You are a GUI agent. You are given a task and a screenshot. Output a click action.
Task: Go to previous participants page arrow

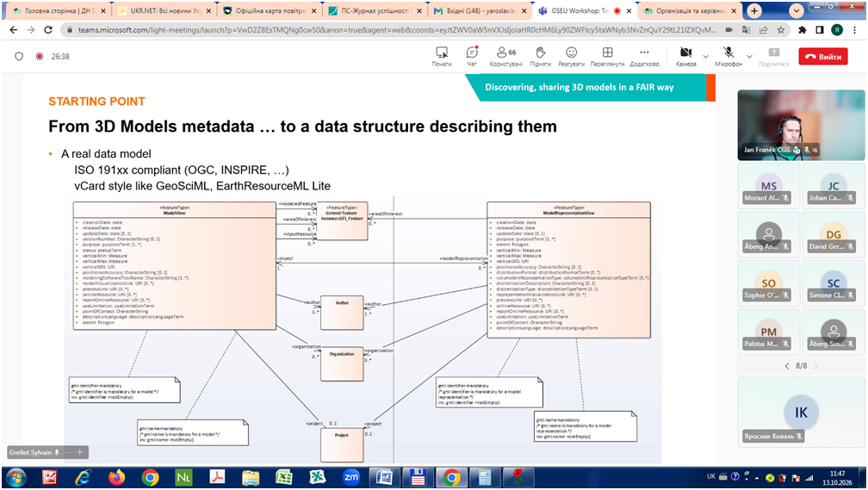pos(787,366)
